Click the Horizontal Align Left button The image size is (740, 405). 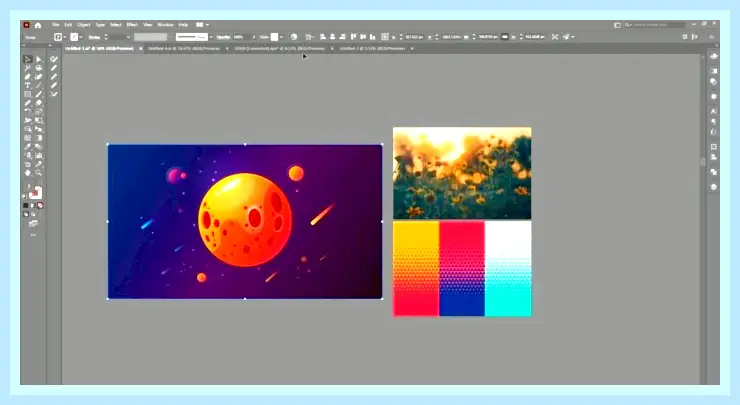coord(323,37)
